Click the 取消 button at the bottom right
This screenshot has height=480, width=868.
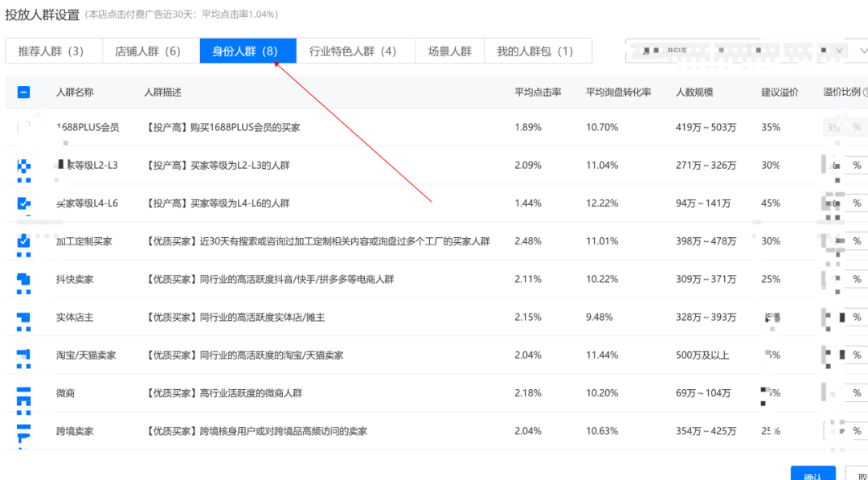(860, 474)
